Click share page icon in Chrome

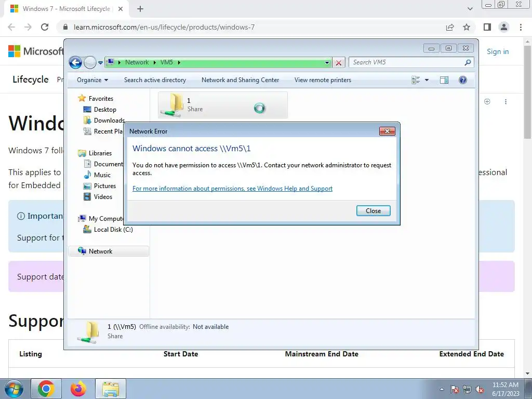click(450, 27)
